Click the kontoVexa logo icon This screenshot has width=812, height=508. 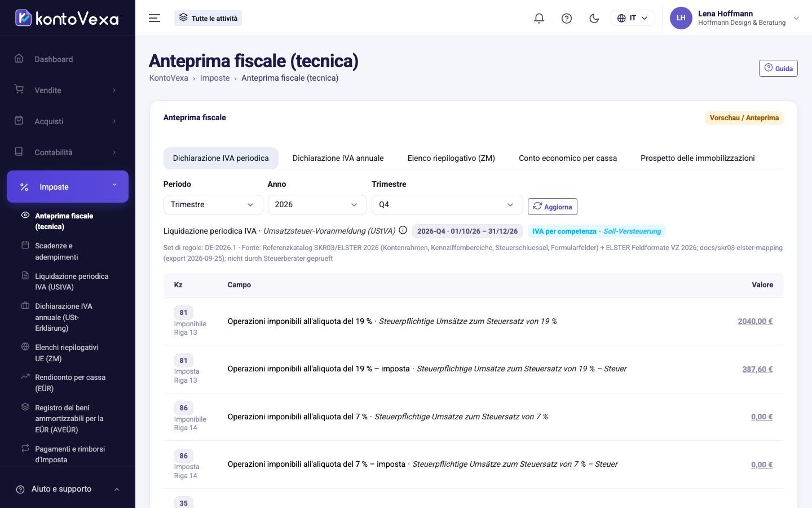(23, 18)
